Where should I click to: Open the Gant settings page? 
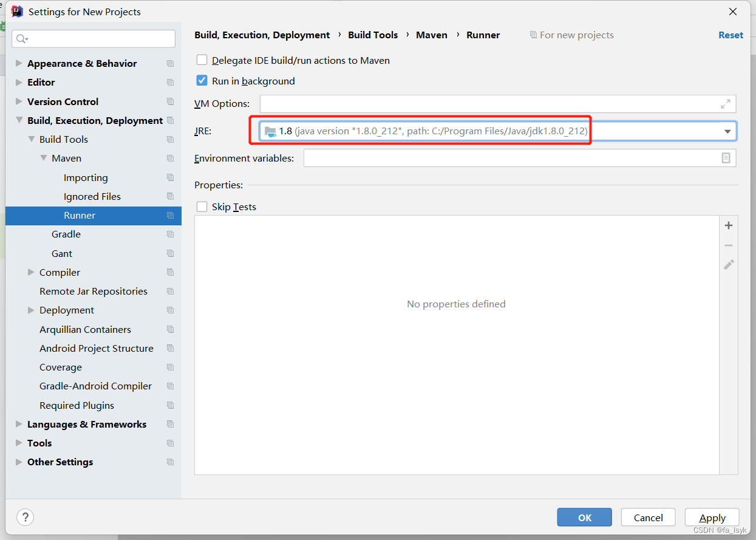click(62, 253)
